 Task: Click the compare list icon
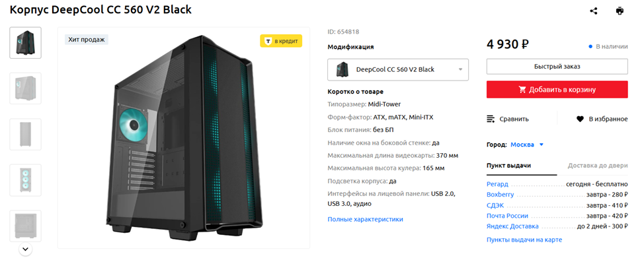(x=491, y=119)
